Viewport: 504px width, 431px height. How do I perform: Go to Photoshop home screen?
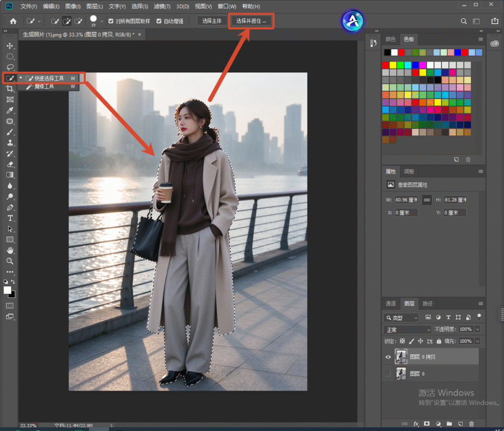[13, 21]
